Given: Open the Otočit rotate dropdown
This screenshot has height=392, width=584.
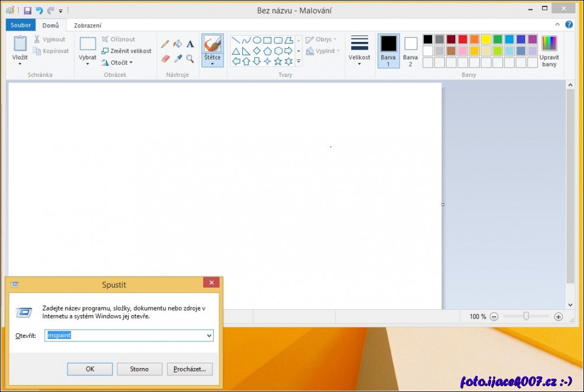Looking at the screenshot, I should pos(118,62).
